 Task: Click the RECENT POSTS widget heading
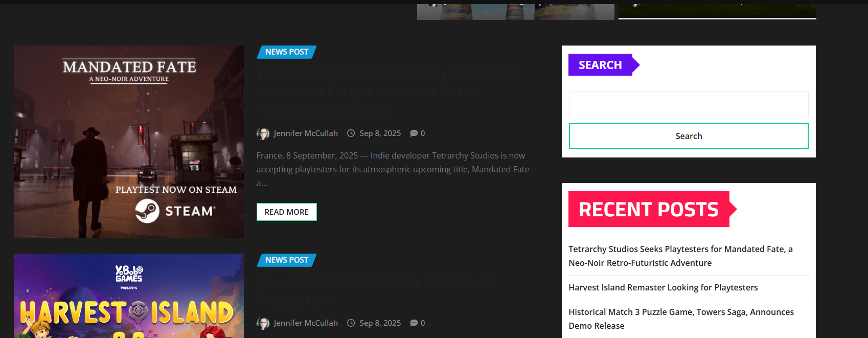pos(649,209)
